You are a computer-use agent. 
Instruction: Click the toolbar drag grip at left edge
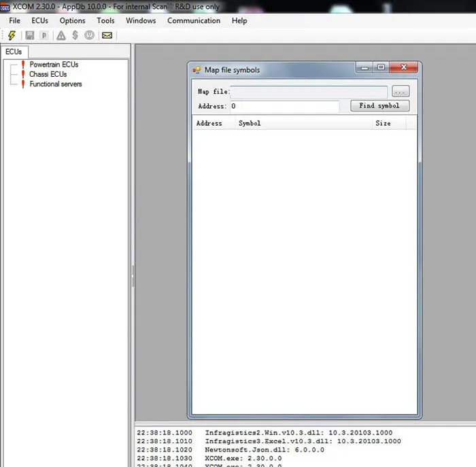point(3,35)
